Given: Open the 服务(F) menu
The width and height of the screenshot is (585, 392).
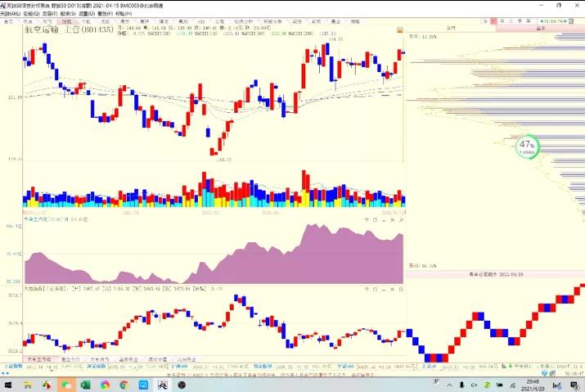Looking at the screenshot, I should (105, 13).
